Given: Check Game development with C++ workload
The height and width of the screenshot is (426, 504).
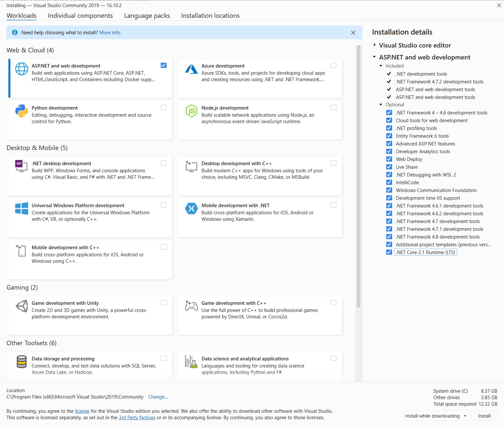Looking at the screenshot, I should [x=334, y=303].
